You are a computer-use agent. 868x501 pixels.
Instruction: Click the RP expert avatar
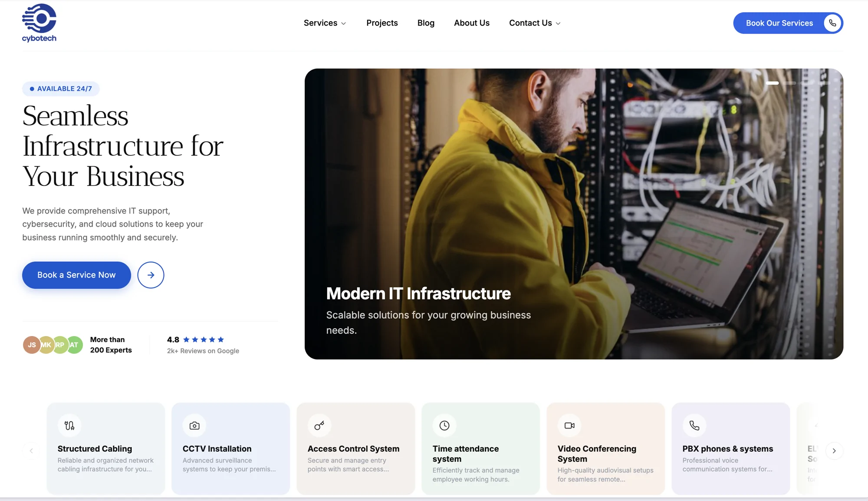click(x=60, y=345)
